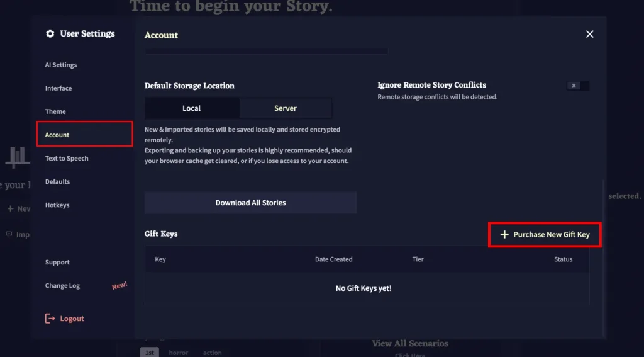This screenshot has height=357, width=644.
Task: Go to the Defaults settings
Action: [57, 181]
